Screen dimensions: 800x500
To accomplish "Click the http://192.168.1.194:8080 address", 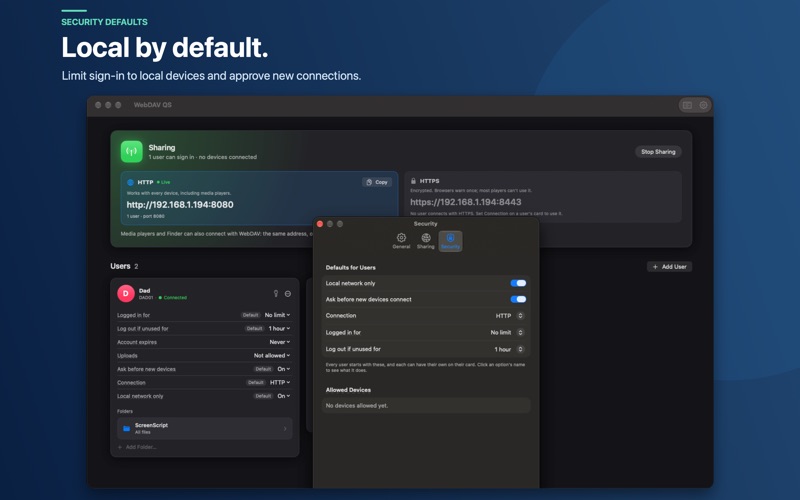I will pyautogui.click(x=180, y=205).
